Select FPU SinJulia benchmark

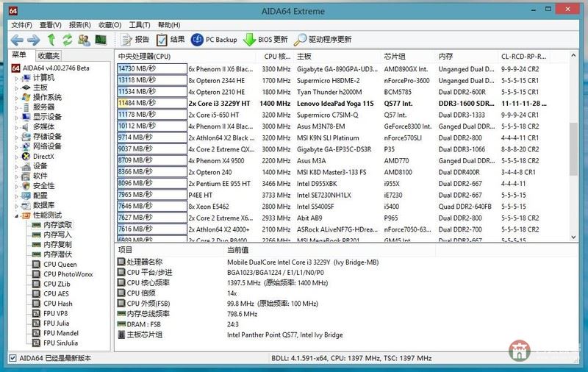point(60,343)
